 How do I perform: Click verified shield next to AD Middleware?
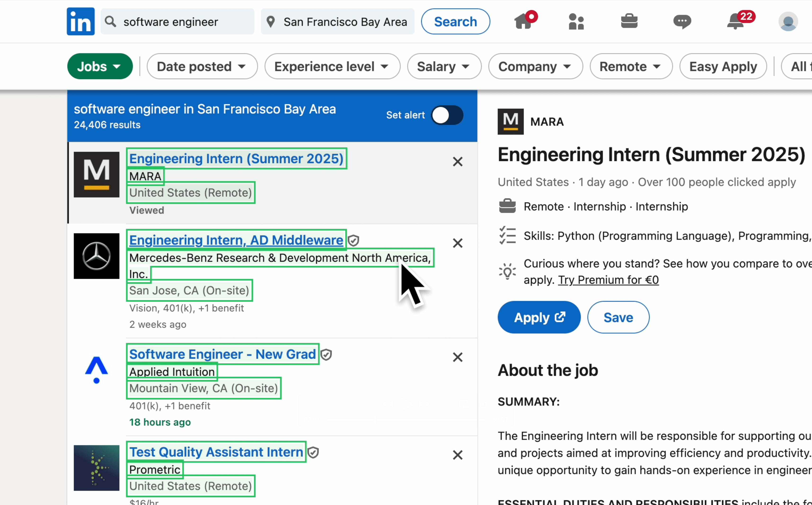pos(353,240)
